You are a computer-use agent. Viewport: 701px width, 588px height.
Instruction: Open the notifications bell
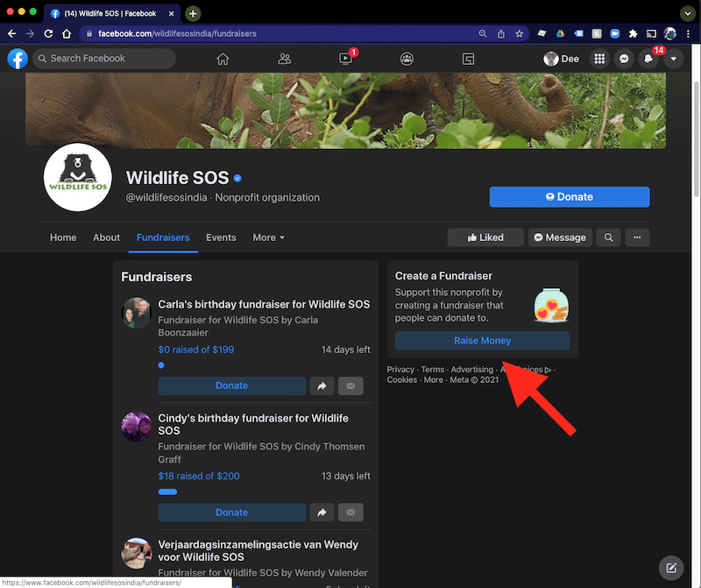pos(648,59)
